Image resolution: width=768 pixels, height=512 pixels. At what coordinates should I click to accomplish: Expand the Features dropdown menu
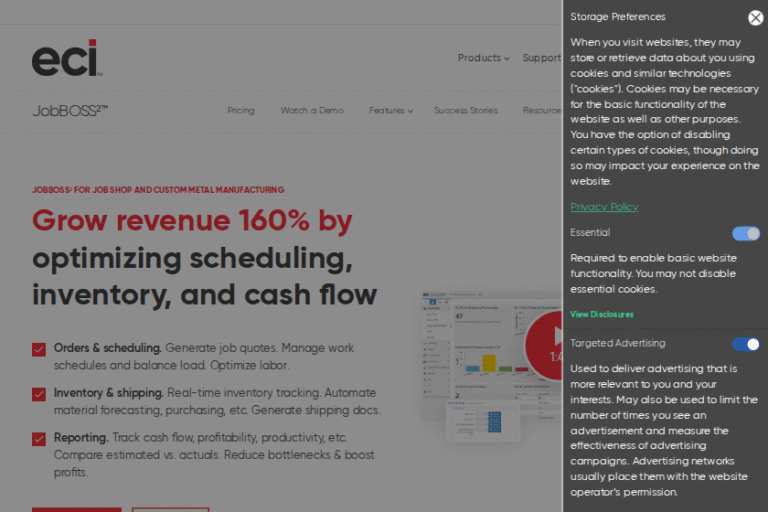coord(390,111)
